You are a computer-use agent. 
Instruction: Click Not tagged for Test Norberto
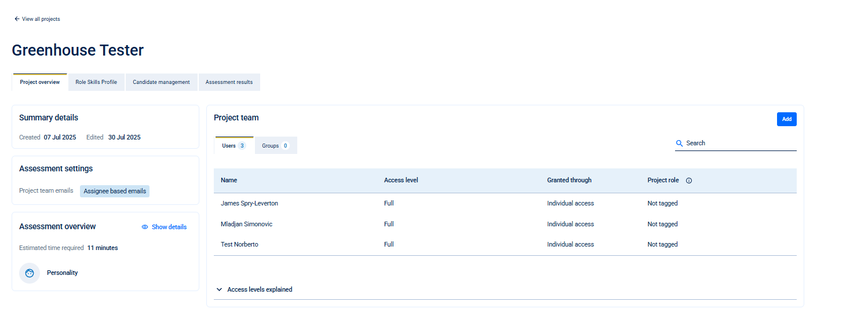click(x=662, y=244)
